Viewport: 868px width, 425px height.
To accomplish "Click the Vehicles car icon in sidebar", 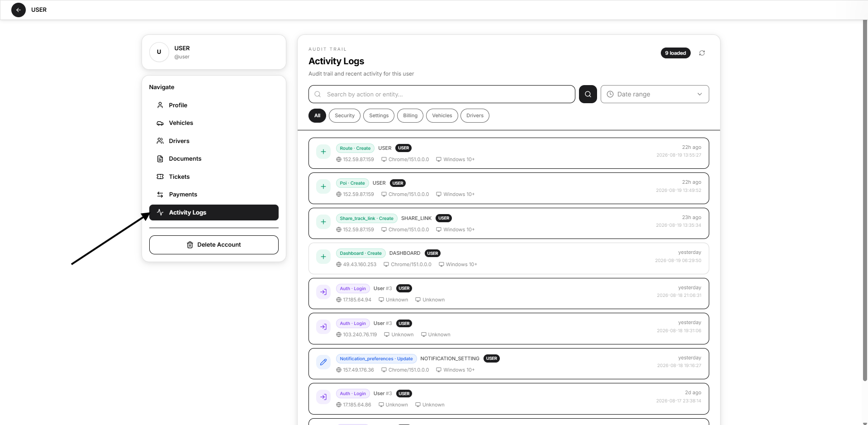I will (x=160, y=123).
